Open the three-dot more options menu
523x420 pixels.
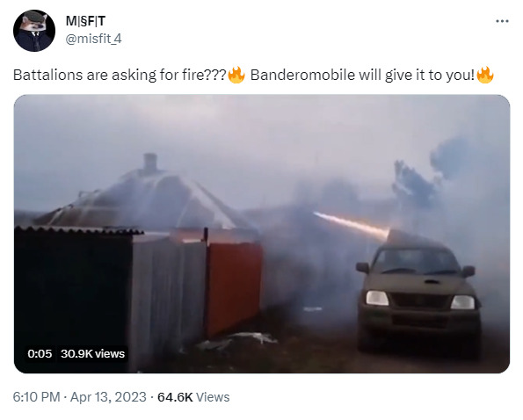coord(502,21)
